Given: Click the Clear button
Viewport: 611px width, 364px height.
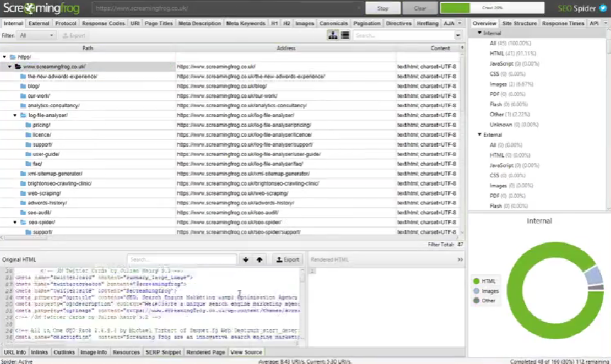Looking at the screenshot, I should (419, 9).
